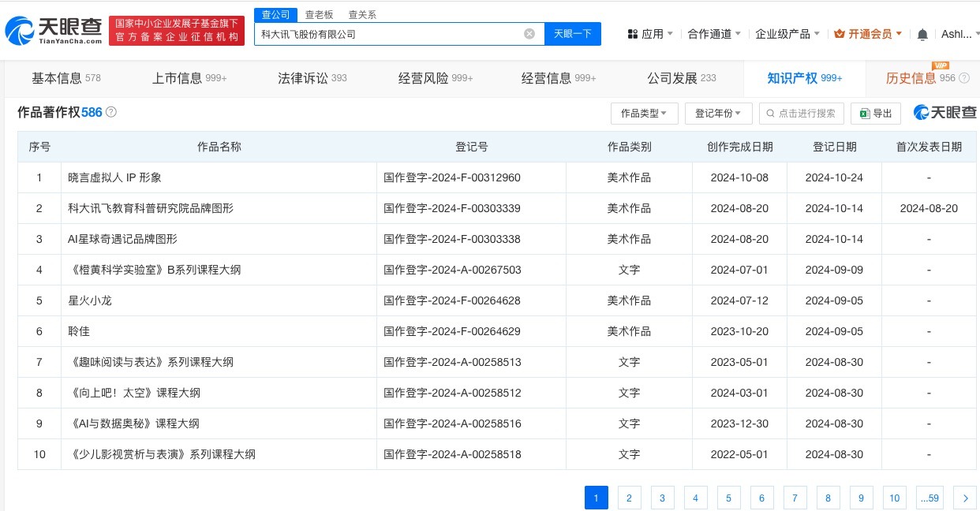Click work name 晓言虚拟人 IP 形象

click(x=115, y=177)
